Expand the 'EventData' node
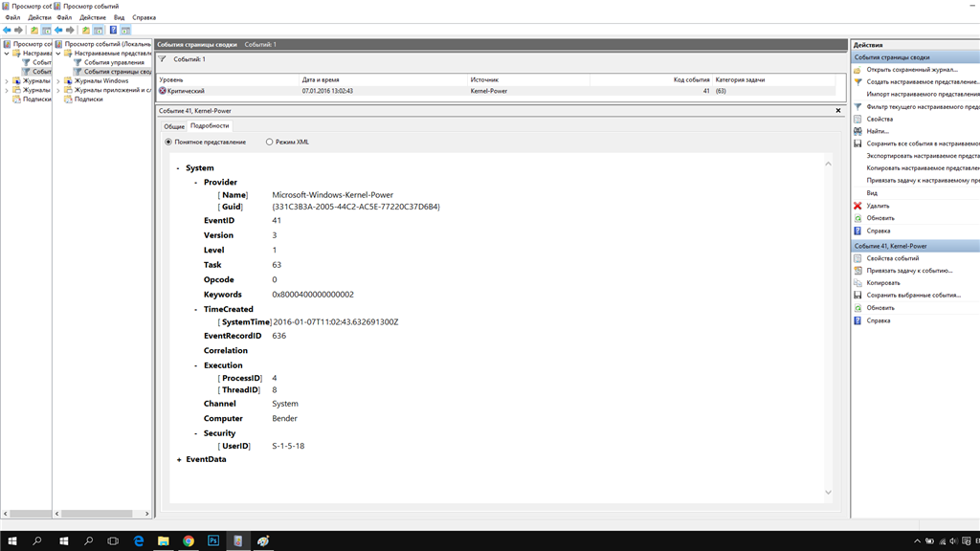980x551 pixels. 179,460
